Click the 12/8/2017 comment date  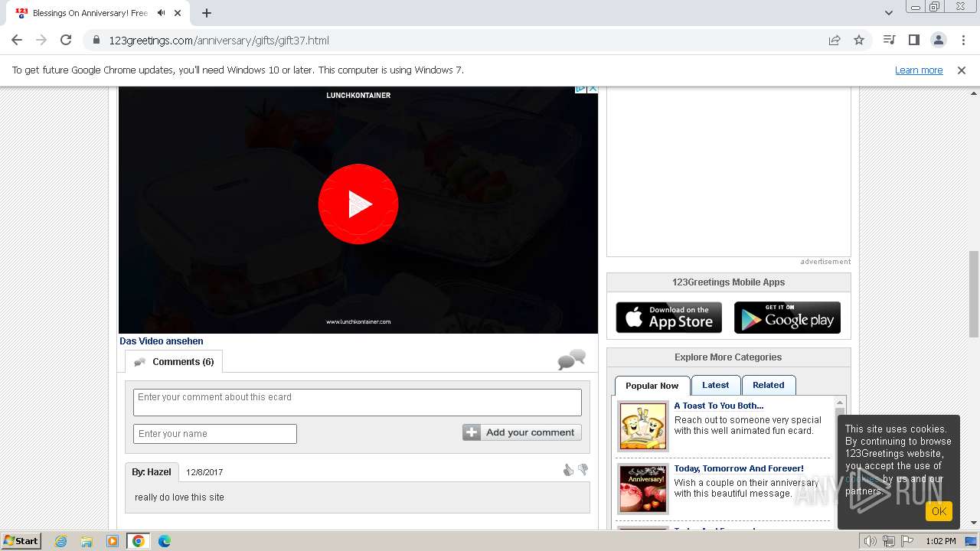click(x=204, y=472)
